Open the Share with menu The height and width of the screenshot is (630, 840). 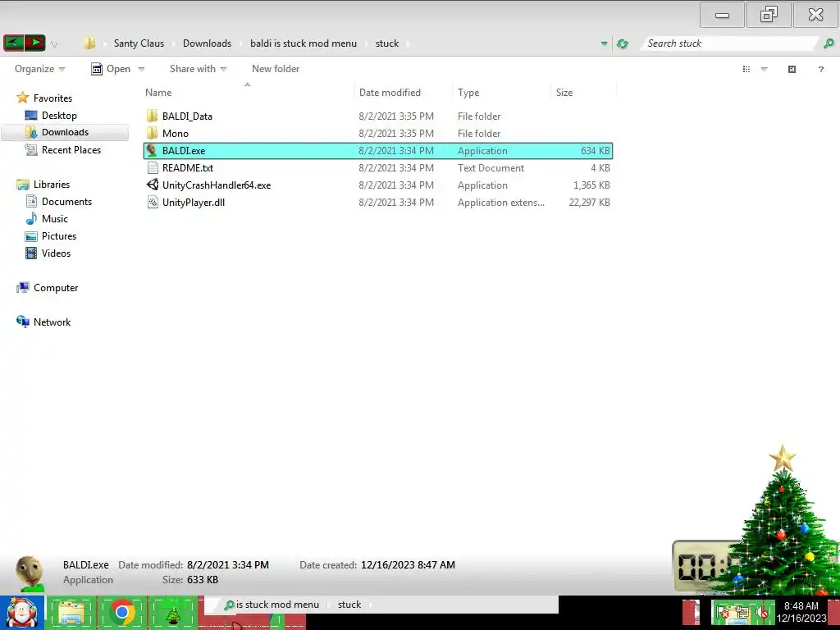[x=198, y=69]
